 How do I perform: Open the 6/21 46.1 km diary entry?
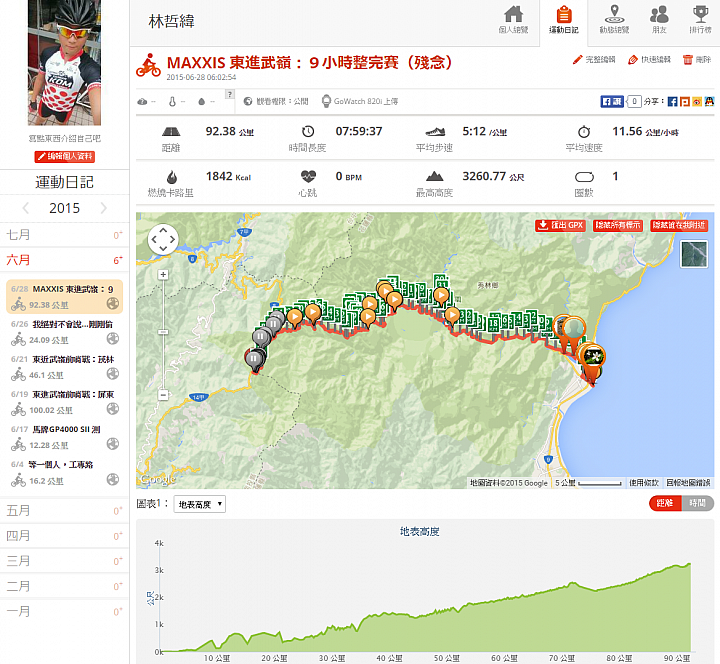tap(64, 367)
